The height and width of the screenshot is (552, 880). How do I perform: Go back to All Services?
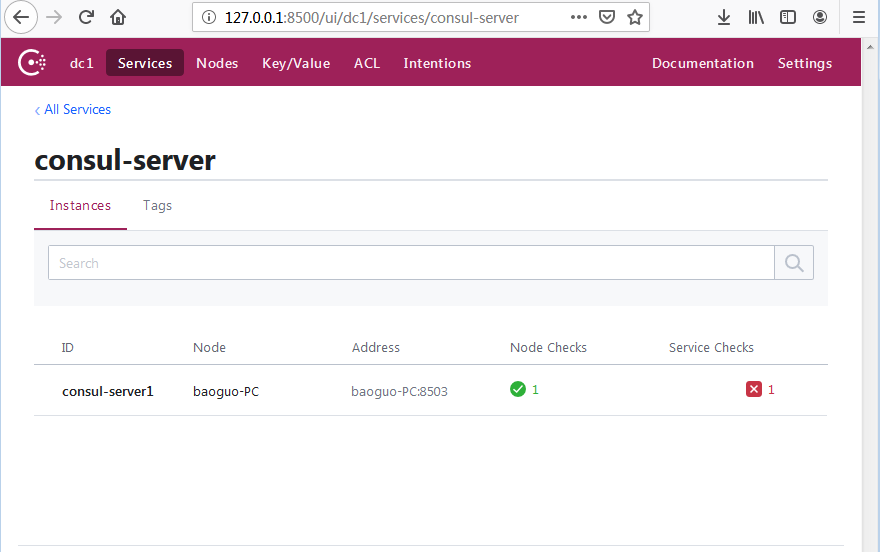(73, 109)
